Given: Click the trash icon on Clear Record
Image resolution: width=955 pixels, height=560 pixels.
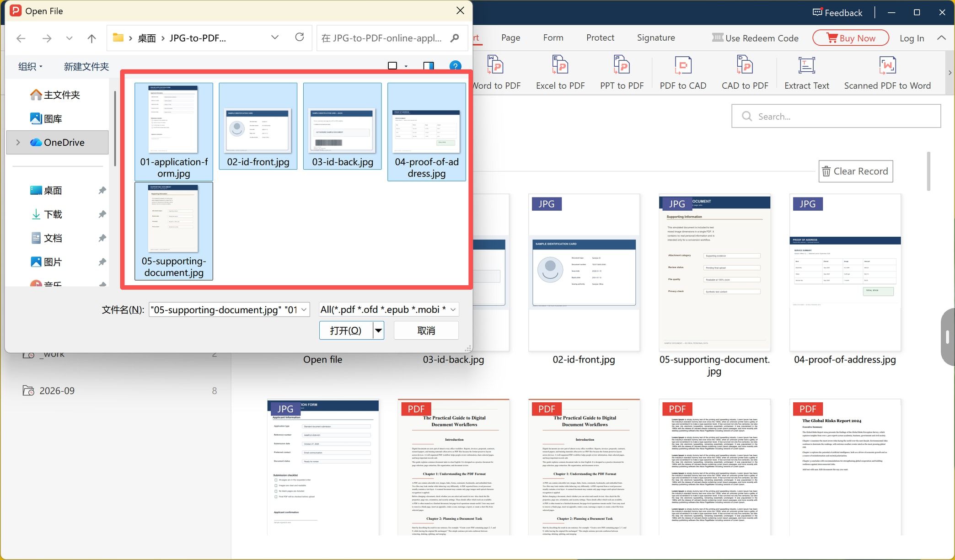Looking at the screenshot, I should tap(826, 171).
